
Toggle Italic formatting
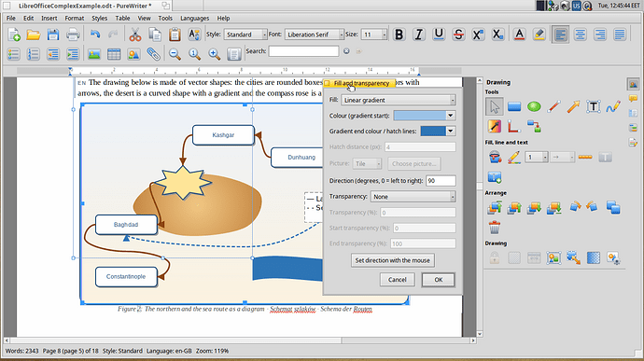[x=418, y=35]
